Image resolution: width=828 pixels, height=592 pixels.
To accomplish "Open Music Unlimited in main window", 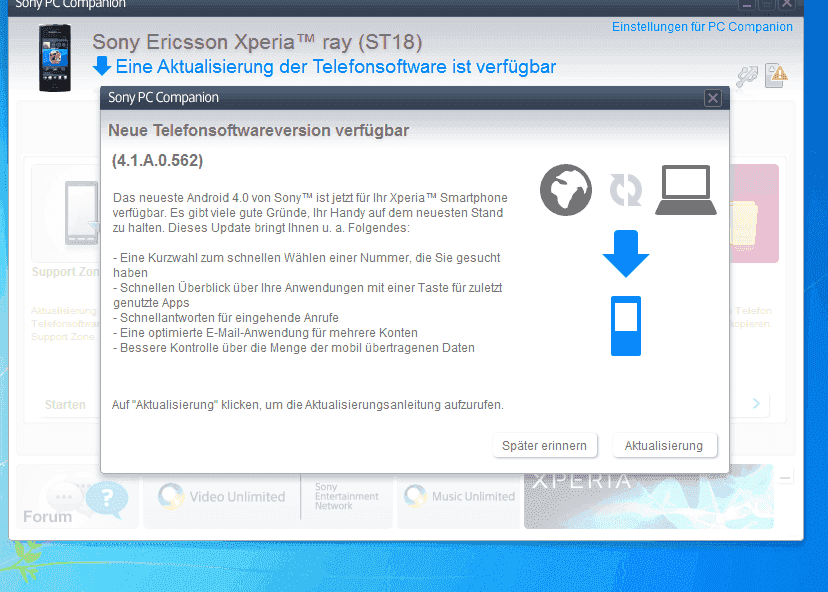I will pyautogui.click(x=458, y=496).
